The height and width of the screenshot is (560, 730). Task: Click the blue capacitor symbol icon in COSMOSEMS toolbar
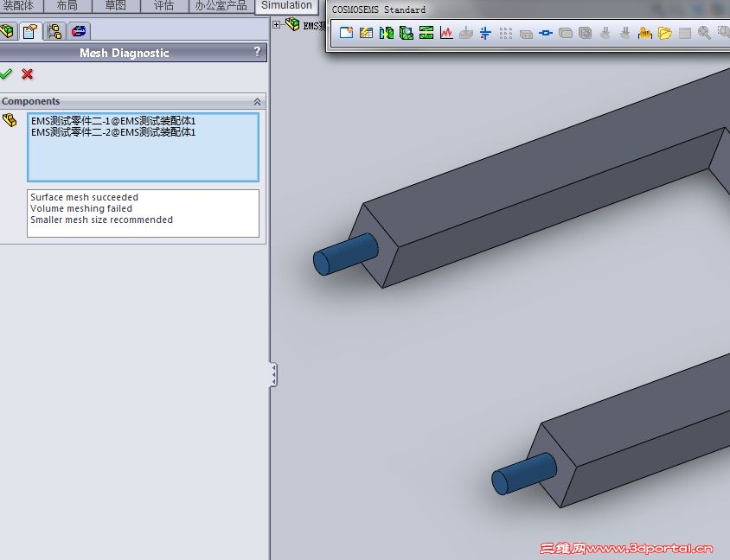(x=485, y=33)
